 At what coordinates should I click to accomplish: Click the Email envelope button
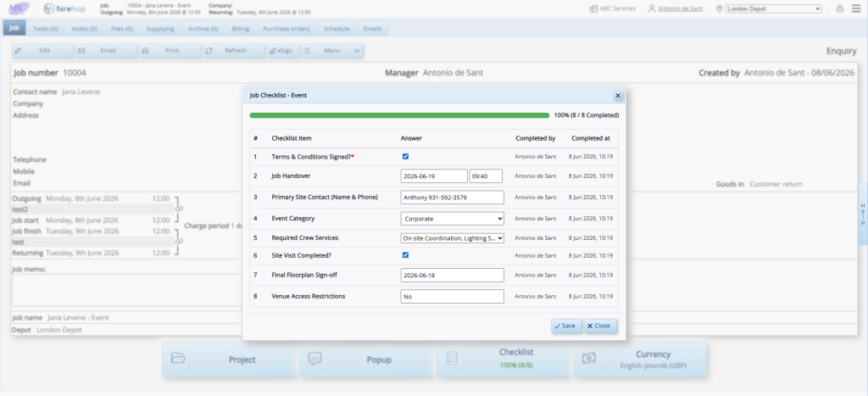point(106,50)
